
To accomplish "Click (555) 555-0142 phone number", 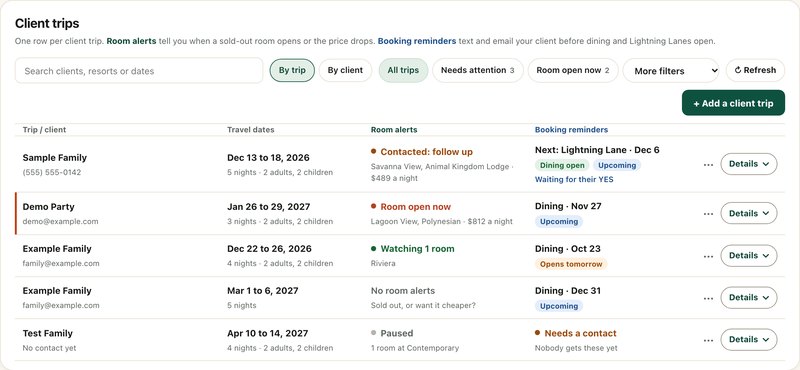I will pyautogui.click(x=52, y=172).
